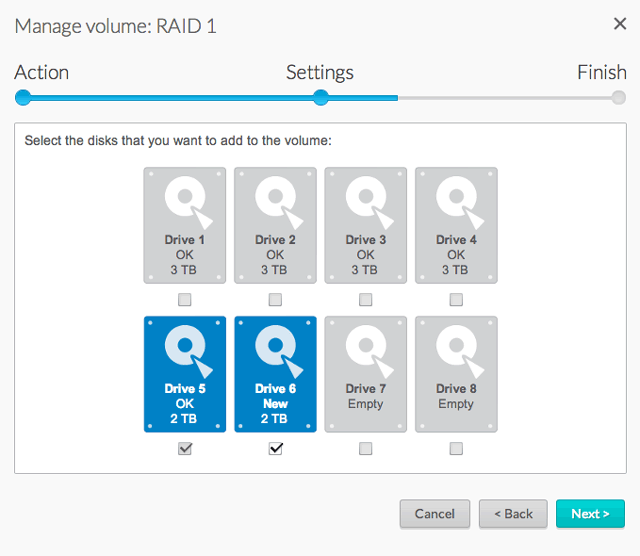Choose the Drive 3 disk icon
This screenshot has width=640, height=556.
coord(366,225)
